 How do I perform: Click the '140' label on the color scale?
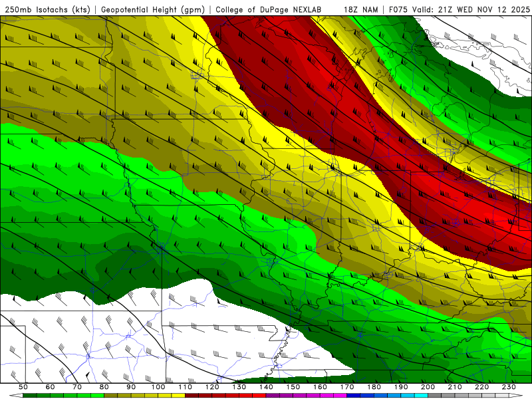(266, 387)
